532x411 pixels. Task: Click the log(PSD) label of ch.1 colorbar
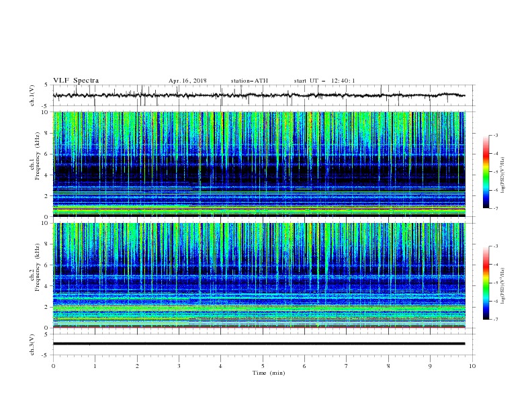tap(502, 175)
